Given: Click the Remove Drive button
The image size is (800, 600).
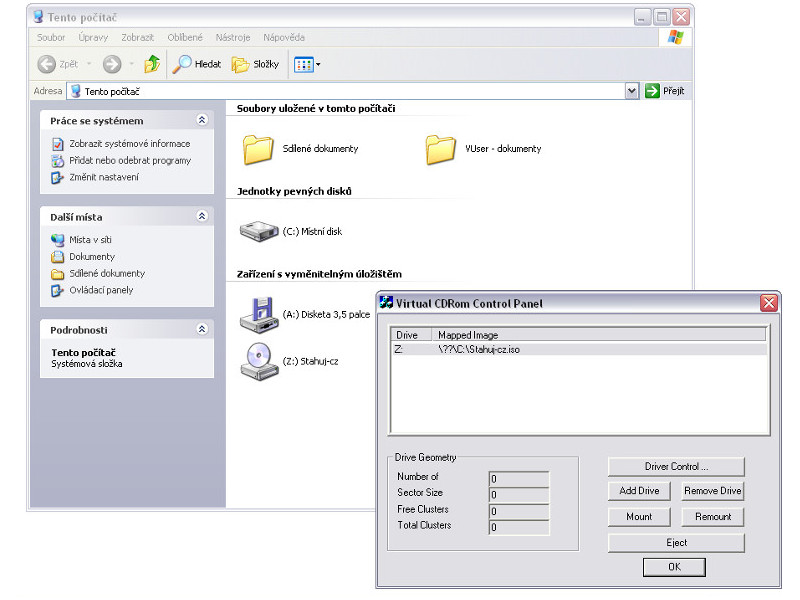Looking at the screenshot, I should click(x=713, y=491).
